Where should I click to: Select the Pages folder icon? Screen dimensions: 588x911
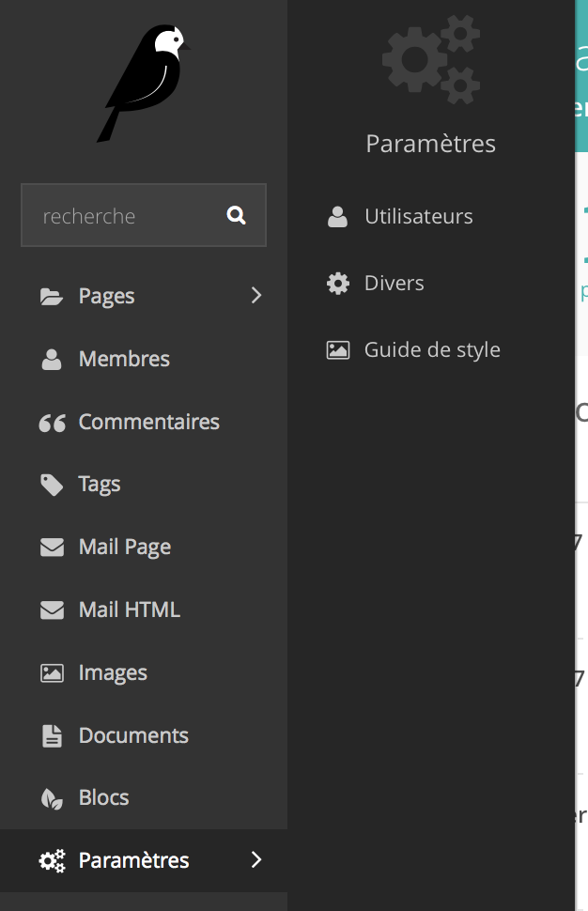tap(53, 295)
